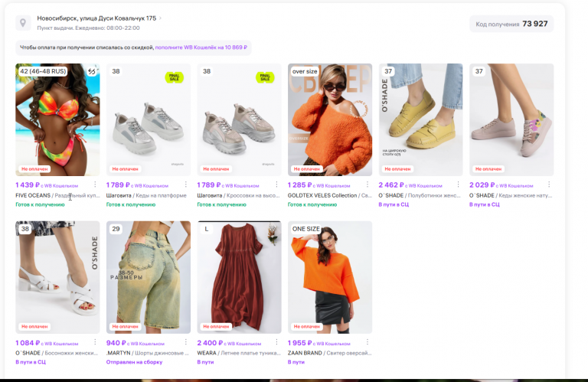Open the options menu for Шаговита Кеды на платформе
The height and width of the screenshot is (382, 588).
point(185,184)
